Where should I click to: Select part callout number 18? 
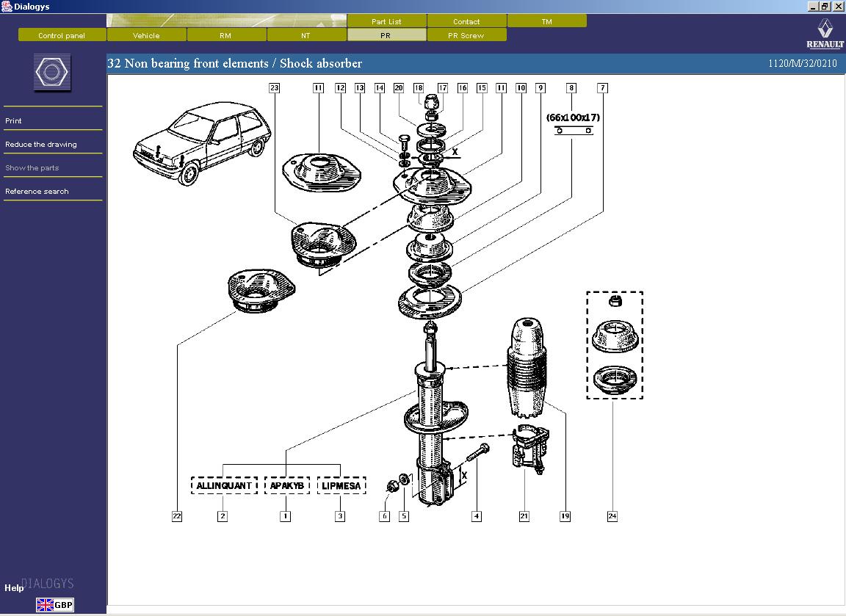tap(419, 88)
